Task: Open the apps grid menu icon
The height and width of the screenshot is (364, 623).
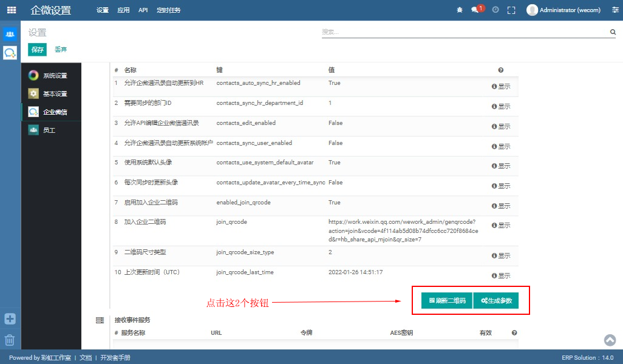Action: pos(12,10)
